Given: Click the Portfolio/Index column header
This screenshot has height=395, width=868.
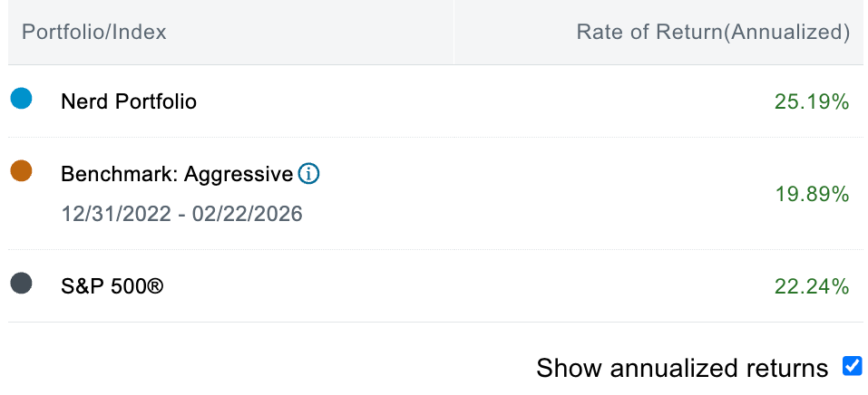Looking at the screenshot, I should (x=94, y=33).
